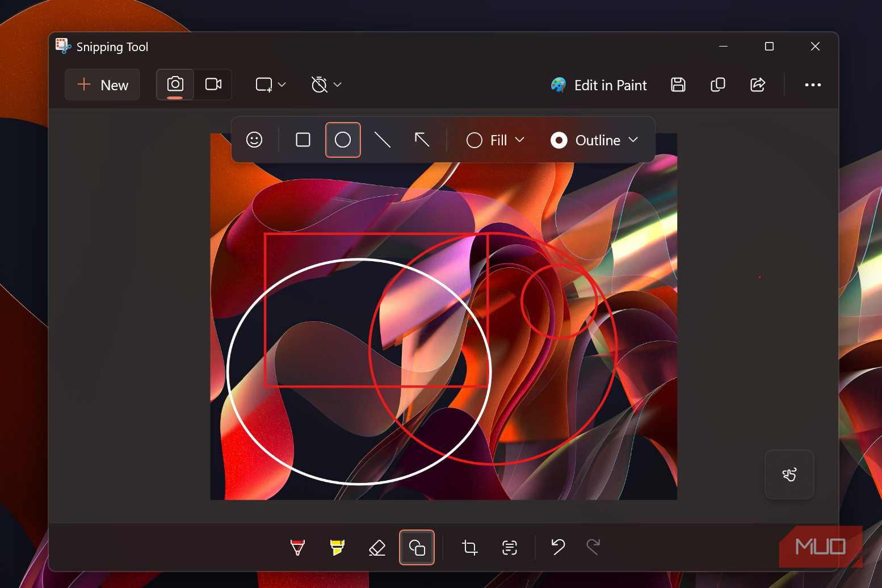882x588 pixels.
Task: Maximize the Snipping Tool window
Action: pos(769,47)
